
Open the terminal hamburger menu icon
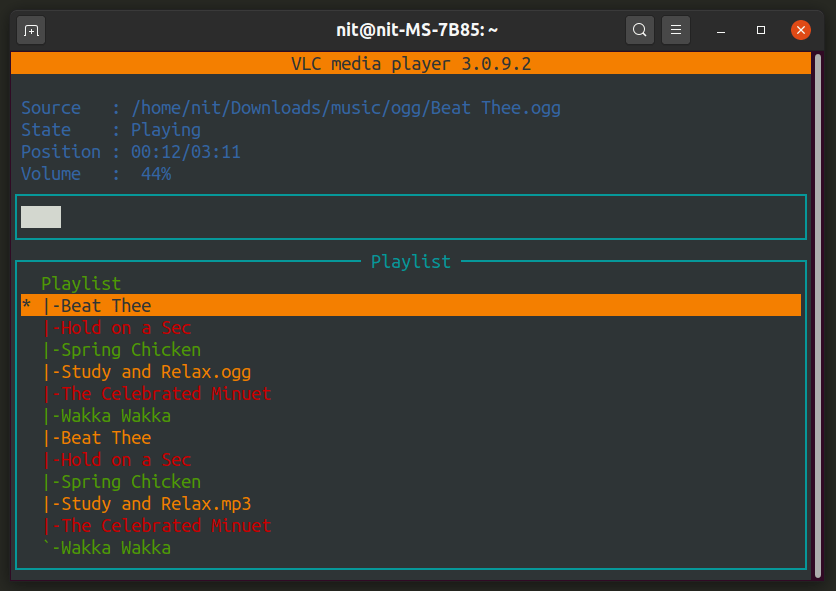tap(676, 30)
